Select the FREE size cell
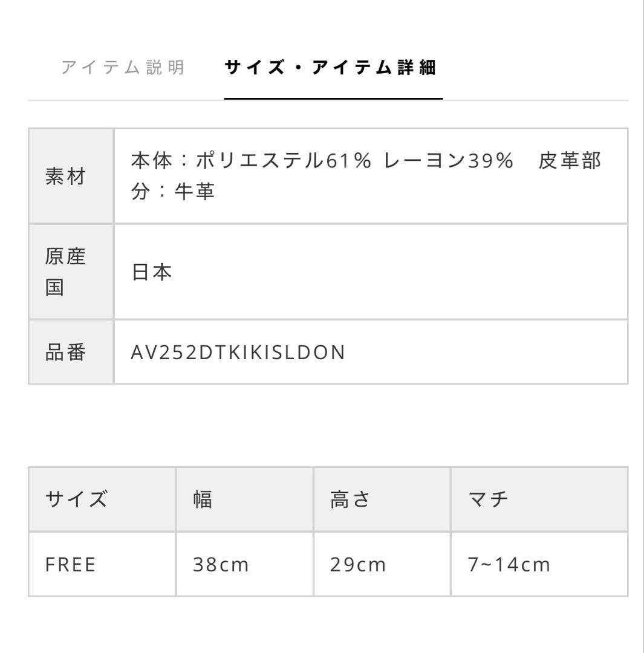The image size is (644, 653). point(71,565)
